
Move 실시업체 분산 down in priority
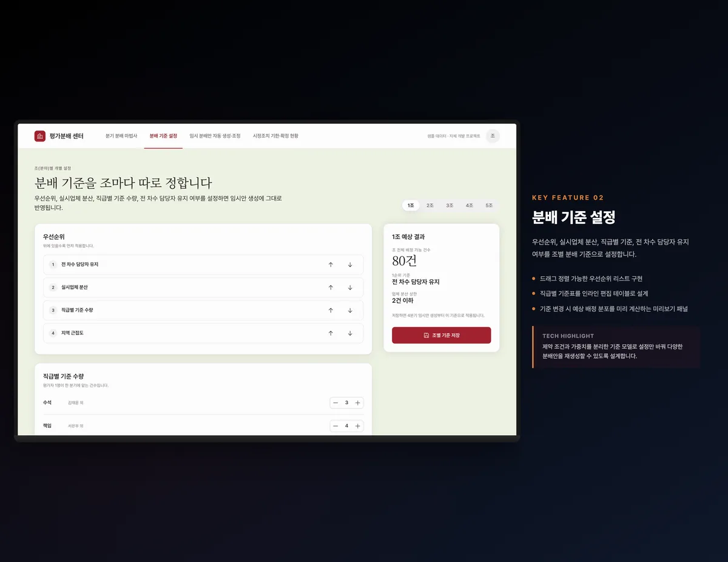350,288
